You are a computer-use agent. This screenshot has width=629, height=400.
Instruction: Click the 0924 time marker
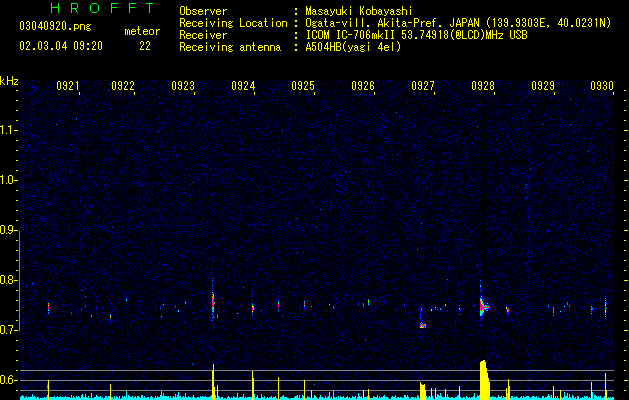coord(243,86)
